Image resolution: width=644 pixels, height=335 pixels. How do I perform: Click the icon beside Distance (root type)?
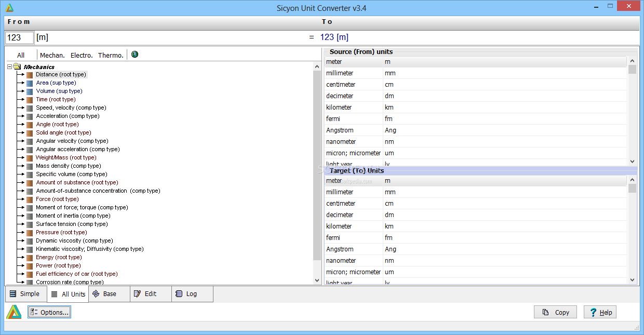pyautogui.click(x=30, y=75)
